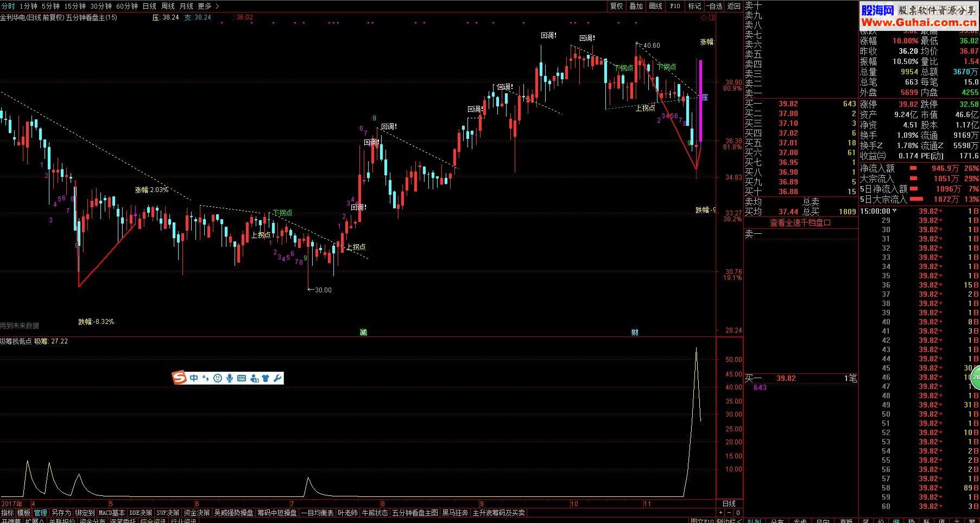
Task: Click the Sogou S logo icon
Action: point(179,378)
